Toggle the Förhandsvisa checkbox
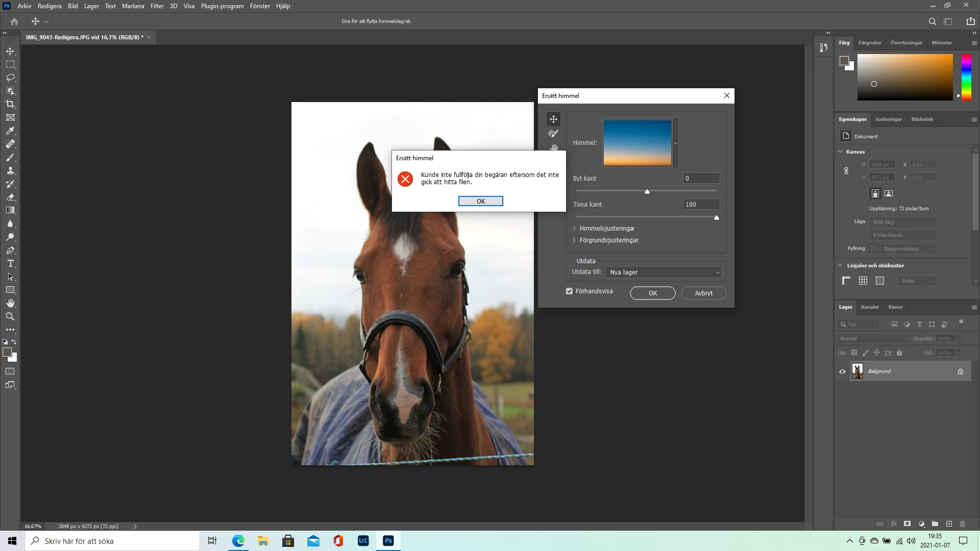 point(569,291)
